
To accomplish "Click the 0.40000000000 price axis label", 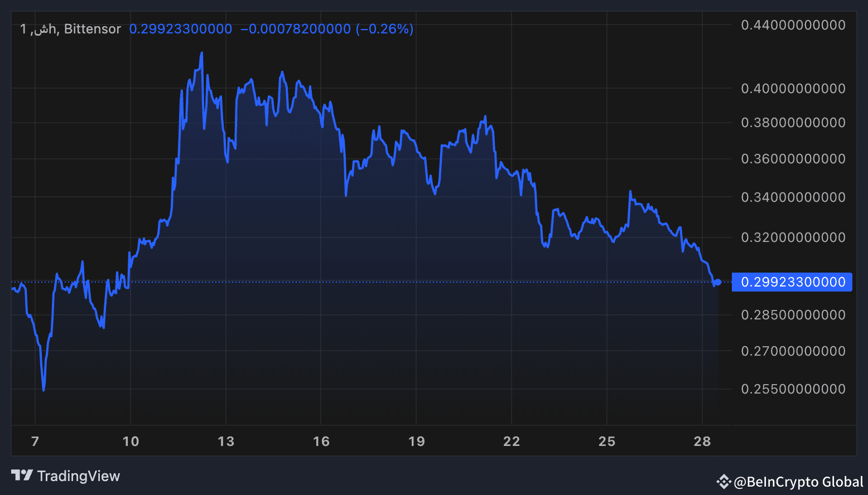I will (x=793, y=89).
